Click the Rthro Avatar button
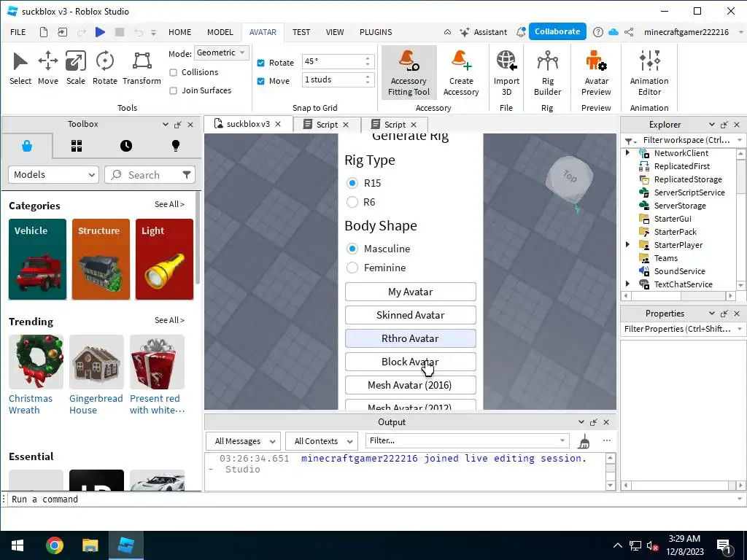747x560 pixels. pos(410,338)
